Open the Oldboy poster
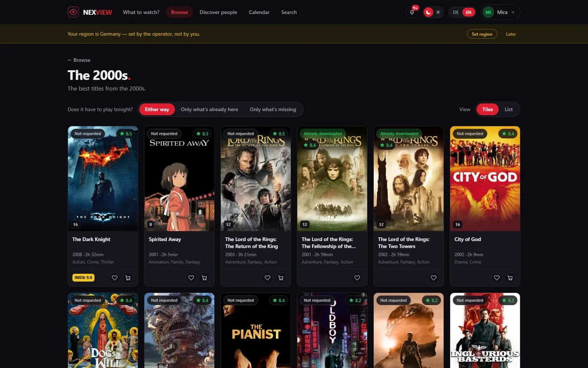The image size is (588, 368). (x=332, y=331)
